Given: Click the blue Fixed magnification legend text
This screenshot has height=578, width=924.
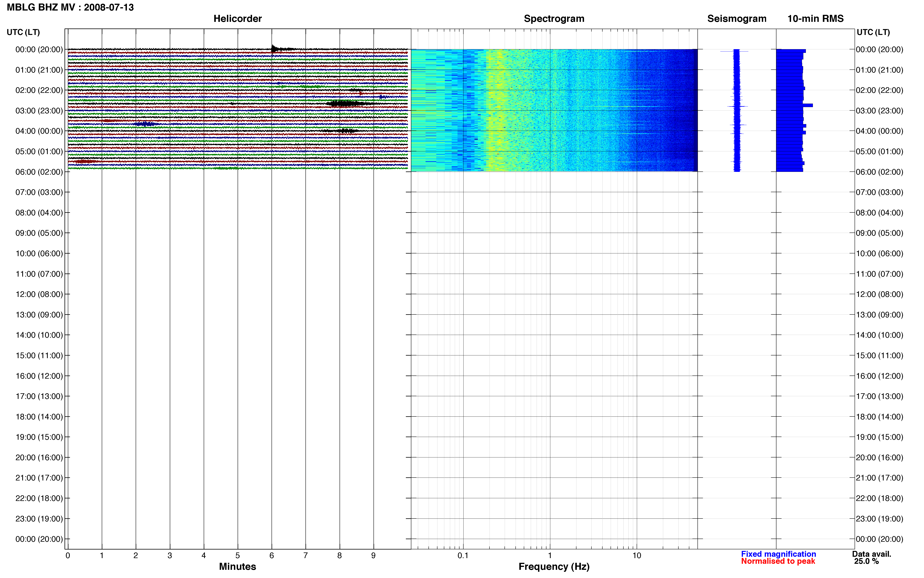Looking at the screenshot, I should coord(778,554).
